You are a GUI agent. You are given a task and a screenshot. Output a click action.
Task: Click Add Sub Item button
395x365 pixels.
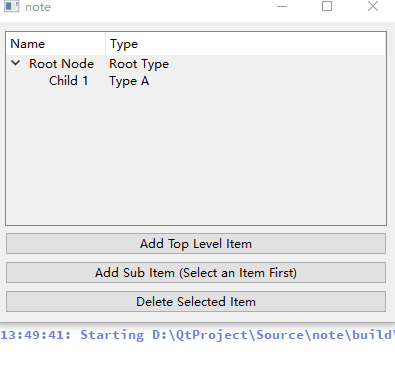(x=196, y=273)
